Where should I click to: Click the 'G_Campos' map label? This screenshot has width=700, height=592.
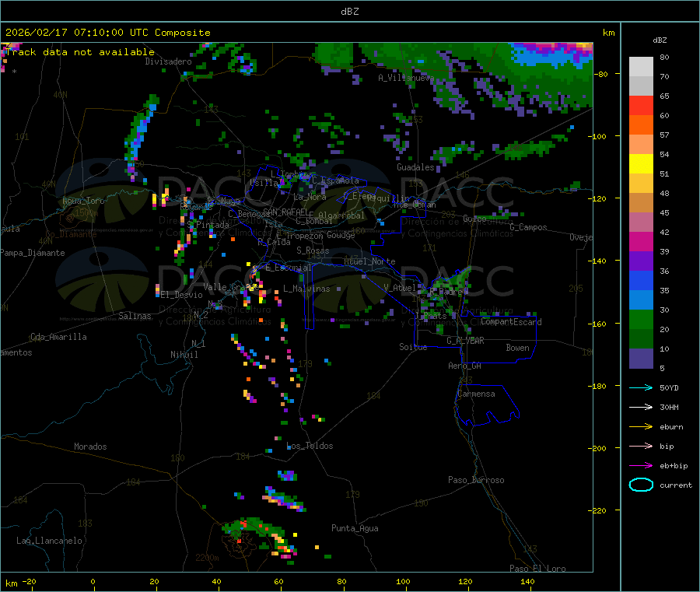point(529,227)
